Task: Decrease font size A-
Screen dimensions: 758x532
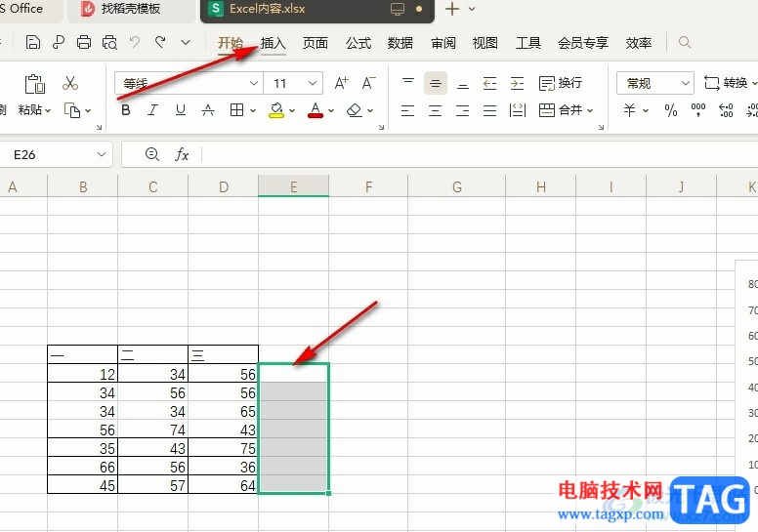Action: click(368, 83)
